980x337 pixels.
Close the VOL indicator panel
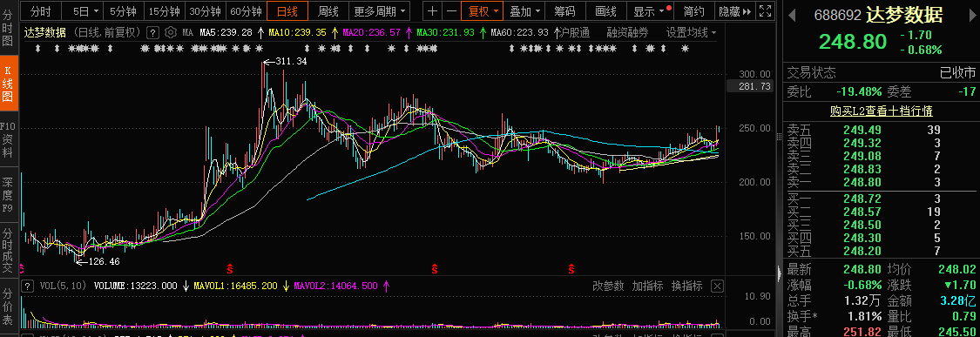(717, 286)
